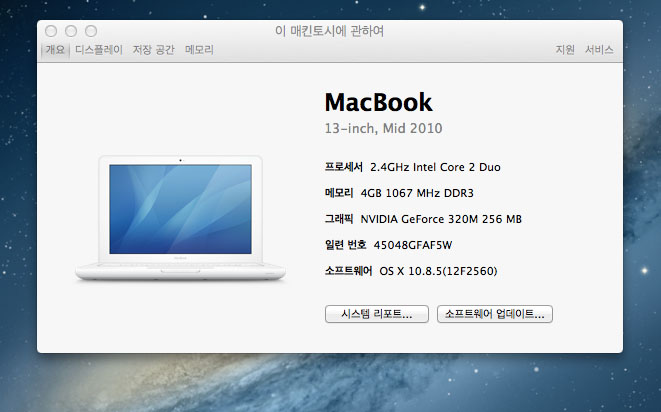Show the 메모리 tab
Image resolution: width=661 pixels, height=412 pixels.
tap(199, 50)
